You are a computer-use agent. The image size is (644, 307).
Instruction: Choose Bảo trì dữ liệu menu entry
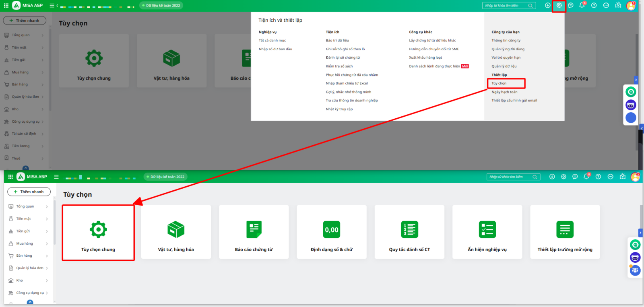(337, 40)
